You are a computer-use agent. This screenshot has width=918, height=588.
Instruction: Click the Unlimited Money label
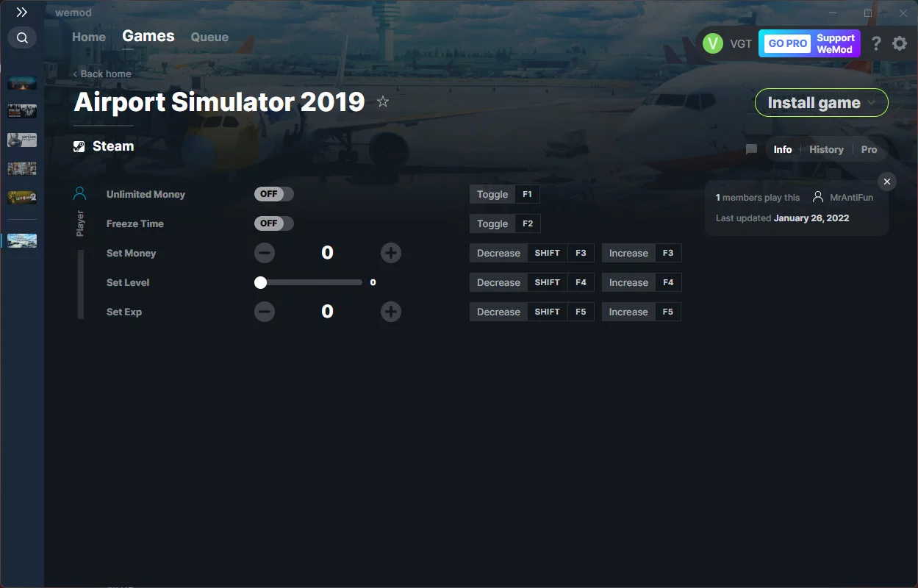tap(146, 194)
